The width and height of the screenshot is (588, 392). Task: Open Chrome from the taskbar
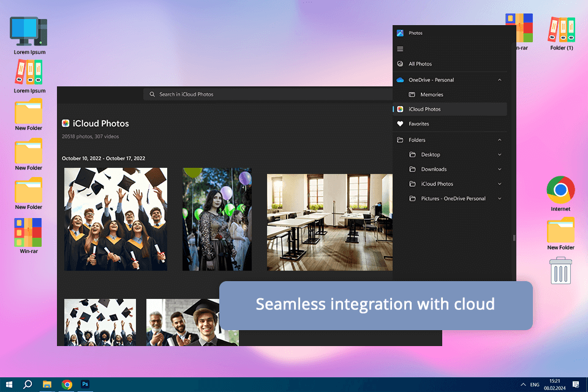(x=67, y=385)
